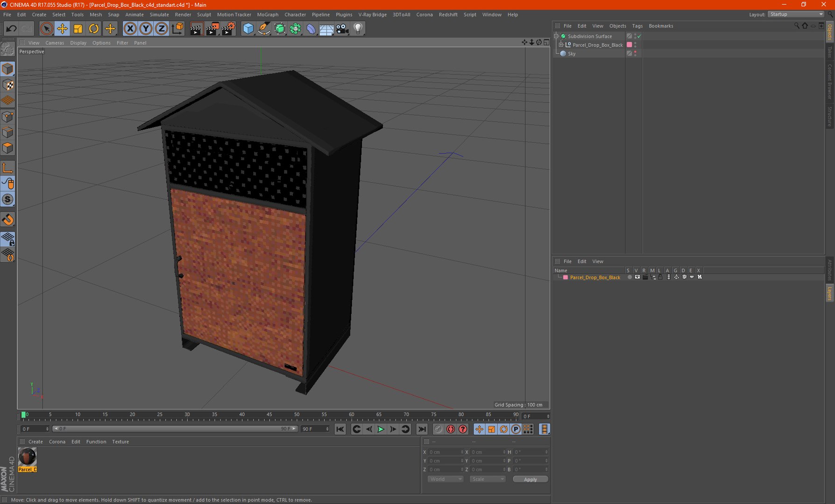
Task: Click the end frame 90 F field
Action: coord(315,429)
